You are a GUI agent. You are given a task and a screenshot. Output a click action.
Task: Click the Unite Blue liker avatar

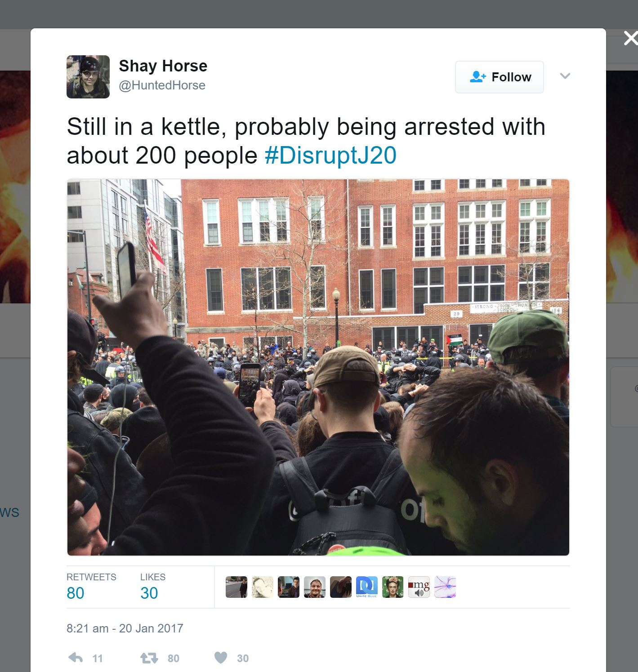(x=367, y=587)
